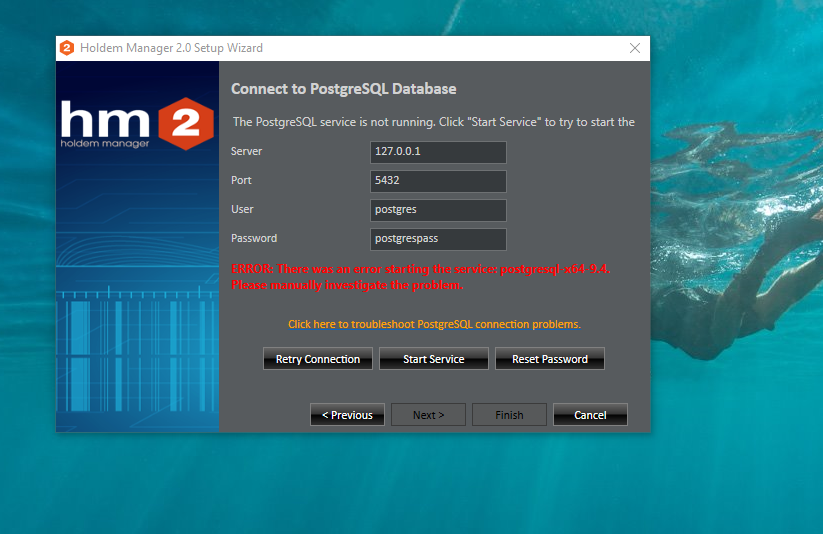
Task: Click the disabled Next button
Action: click(x=428, y=414)
